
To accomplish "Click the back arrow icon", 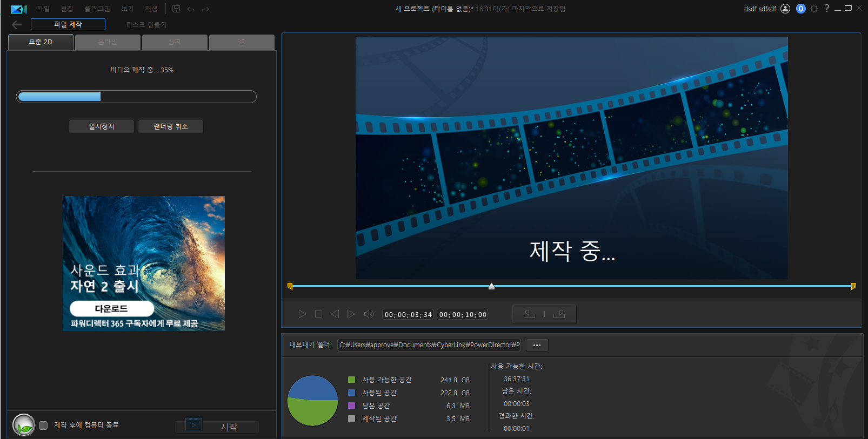I will pos(17,25).
